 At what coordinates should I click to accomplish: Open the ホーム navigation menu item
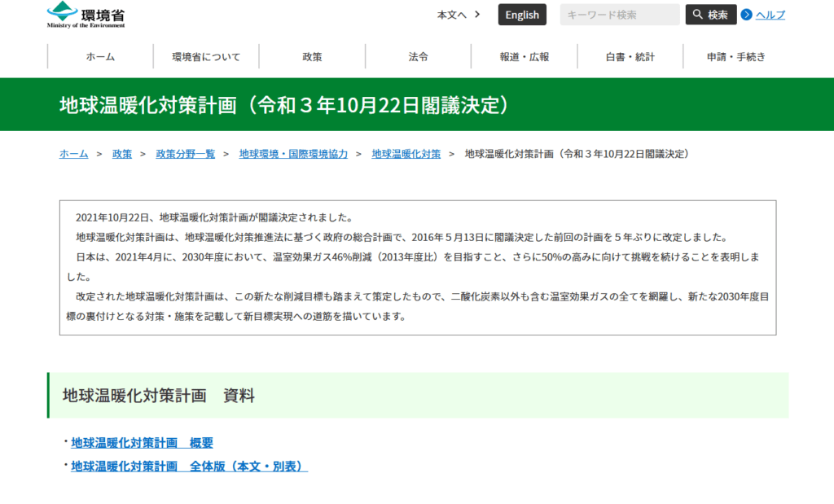pyautogui.click(x=100, y=57)
